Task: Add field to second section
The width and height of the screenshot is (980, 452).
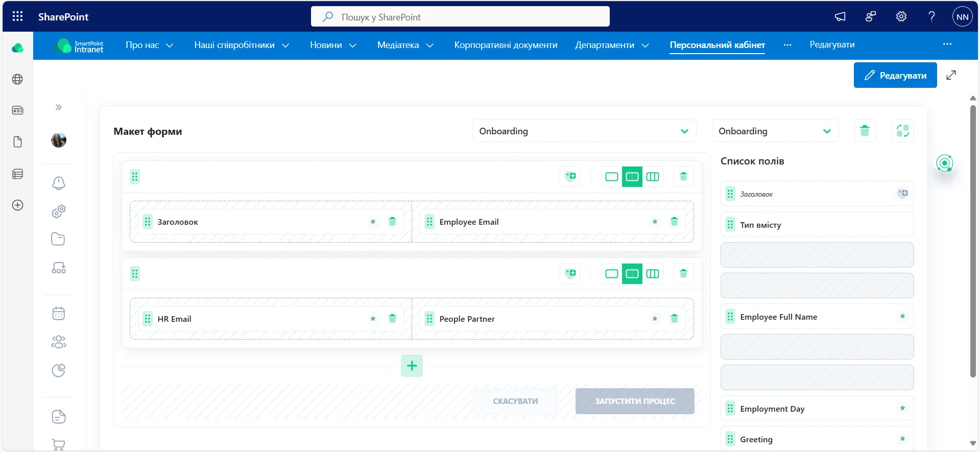Action: click(570, 274)
